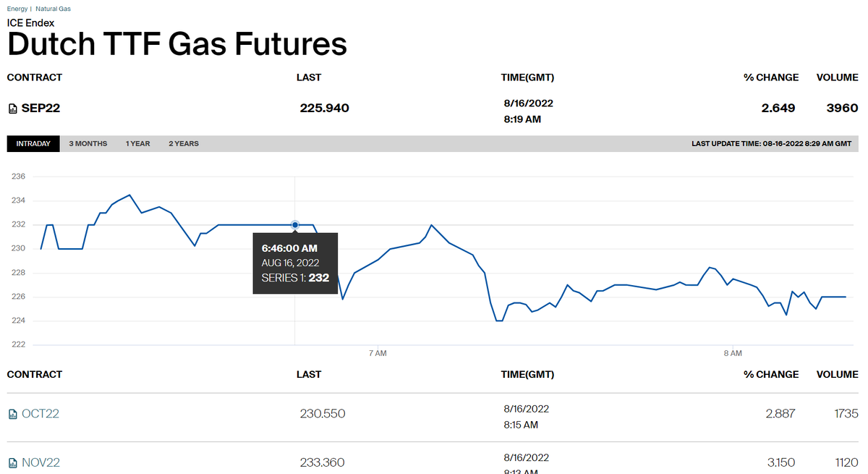
Task: Click the 7 AM axis label
Action: pyautogui.click(x=378, y=353)
